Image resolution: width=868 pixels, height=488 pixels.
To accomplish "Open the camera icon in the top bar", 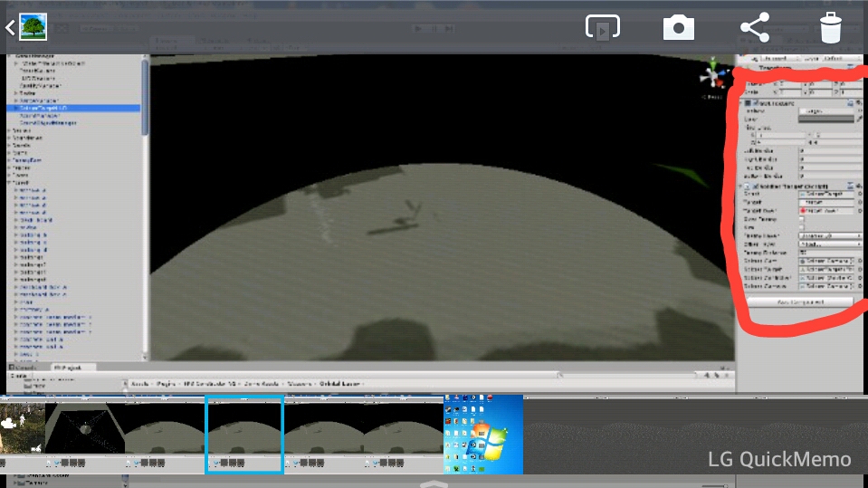I will pos(679,28).
